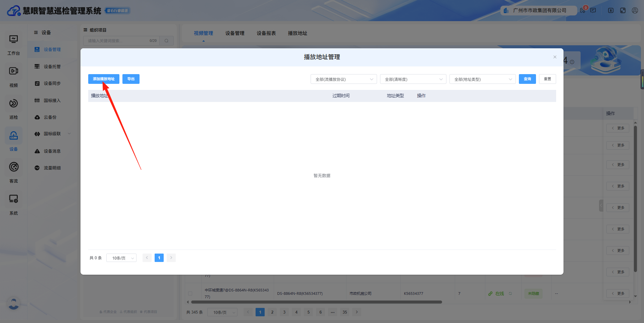This screenshot has height=323, width=644.
Task: Close the 播放地址管理 dialog
Action: (555, 57)
